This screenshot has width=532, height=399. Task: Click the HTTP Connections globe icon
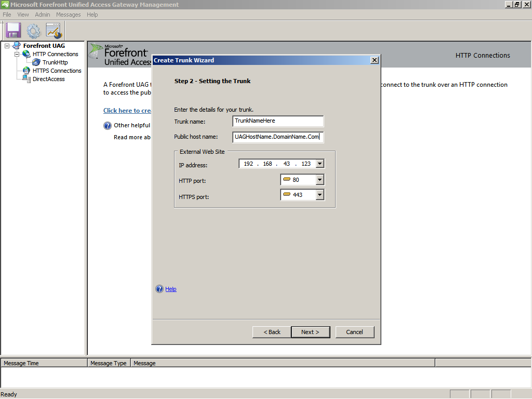tap(26, 54)
